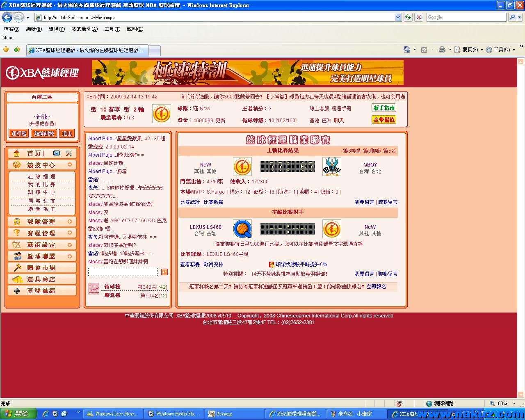525x420 pixels.
Task: Open the 查看聯賽 link
Action: (x=190, y=265)
